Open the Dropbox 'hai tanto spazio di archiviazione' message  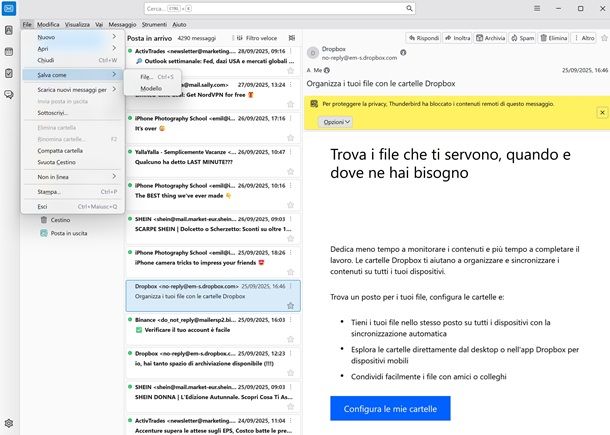213,363
